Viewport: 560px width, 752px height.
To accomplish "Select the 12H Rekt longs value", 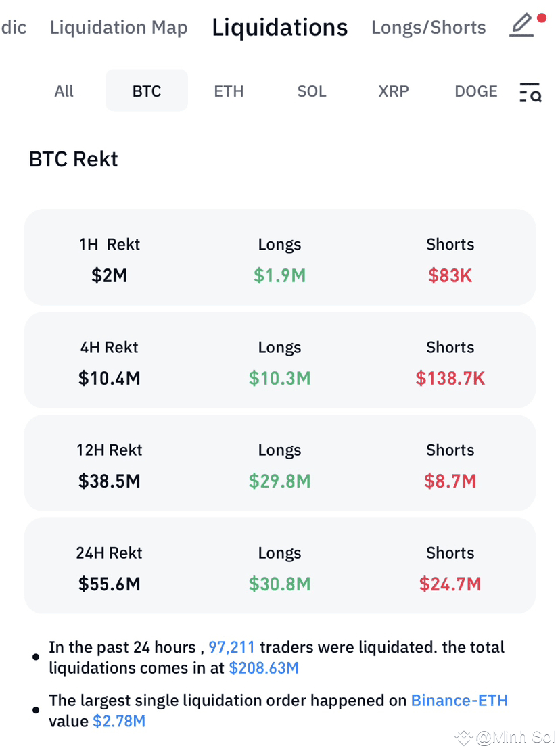I will tap(279, 481).
